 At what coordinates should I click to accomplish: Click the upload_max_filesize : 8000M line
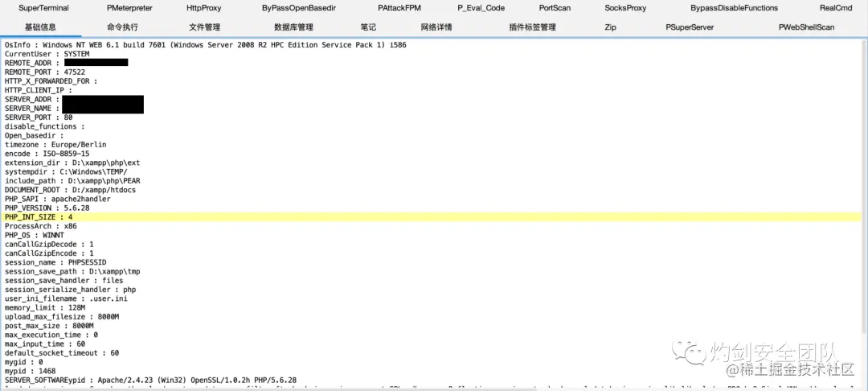point(62,317)
